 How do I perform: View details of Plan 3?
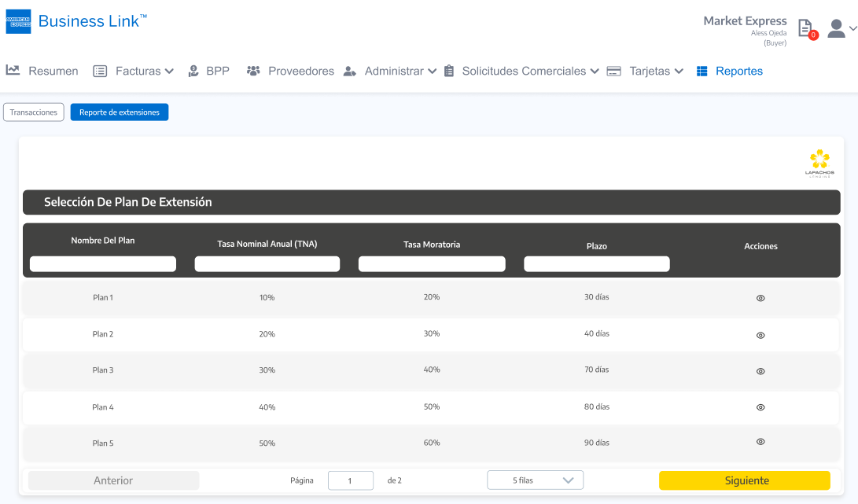760,371
